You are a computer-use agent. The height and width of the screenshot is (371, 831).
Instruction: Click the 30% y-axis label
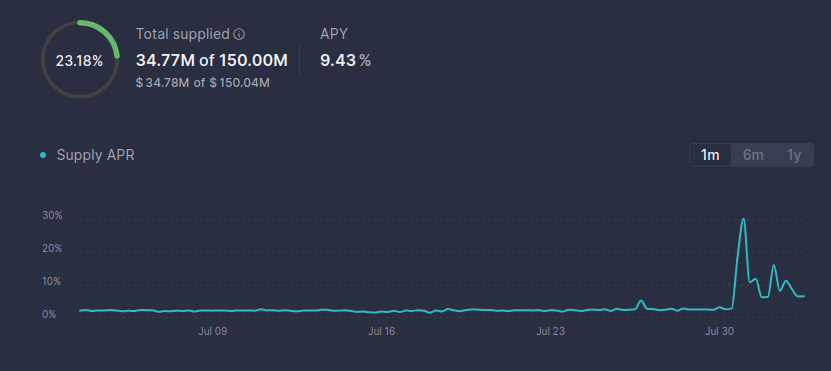pos(52,216)
